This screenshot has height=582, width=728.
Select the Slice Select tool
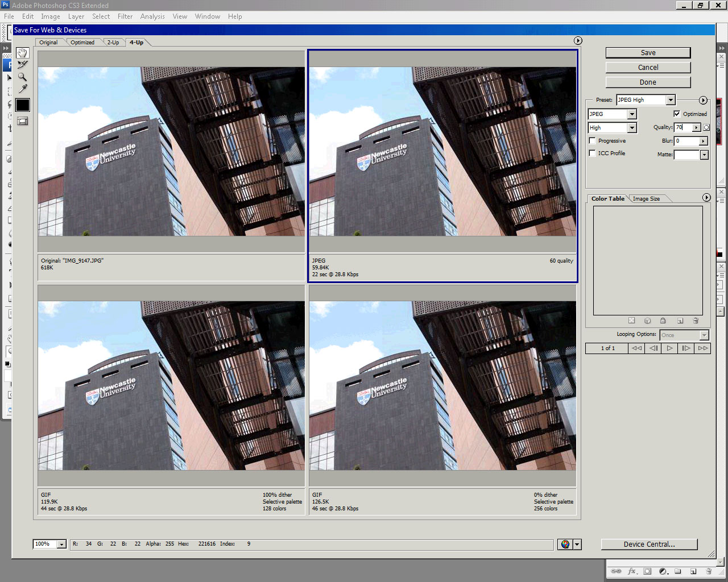pyautogui.click(x=22, y=65)
